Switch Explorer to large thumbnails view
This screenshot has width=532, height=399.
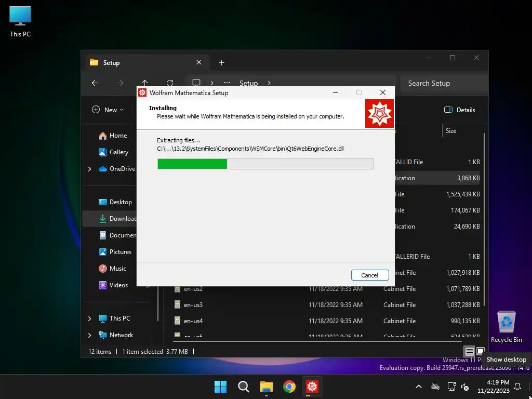click(x=481, y=351)
